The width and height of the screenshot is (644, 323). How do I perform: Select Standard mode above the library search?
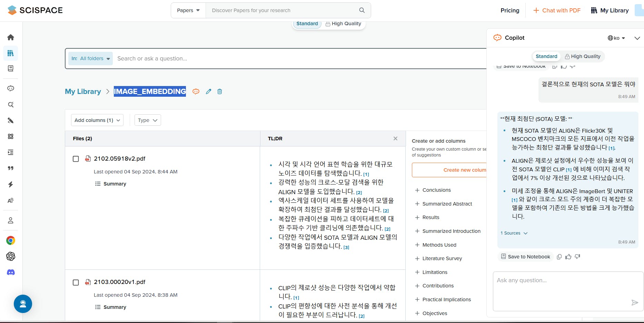307,23
